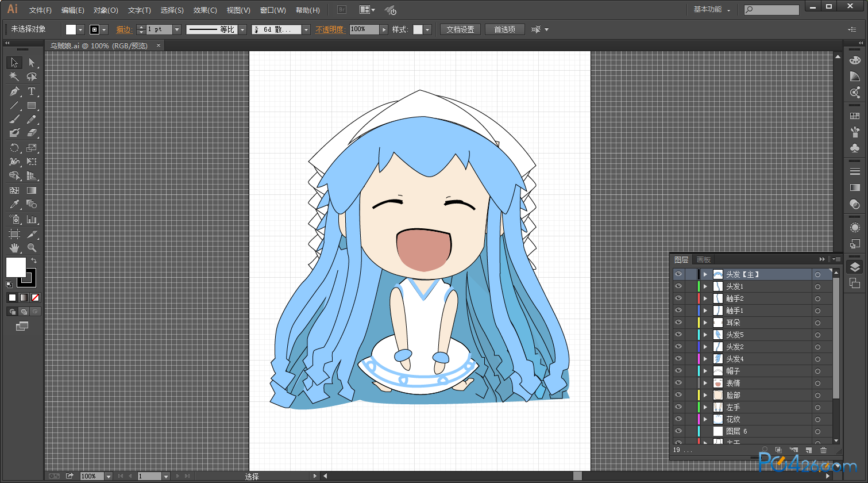
Task: Hide the 头发1 layer
Action: pyautogui.click(x=678, y=286)
